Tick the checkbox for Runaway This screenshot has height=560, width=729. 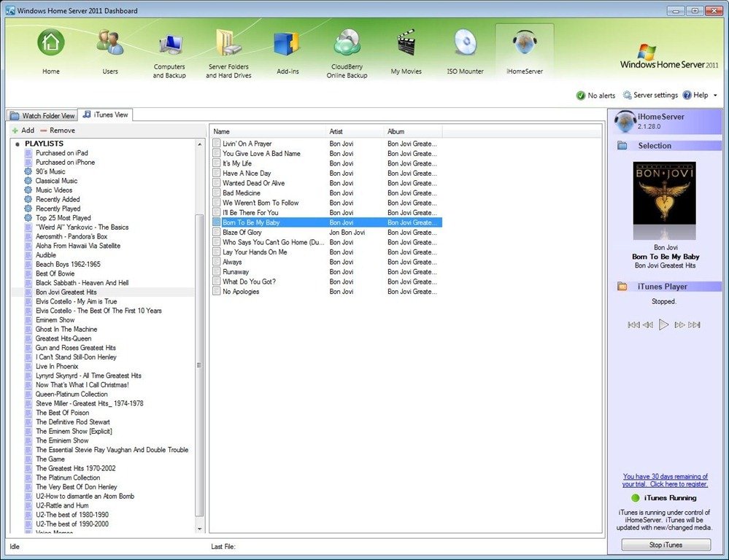tap(216, 271)
